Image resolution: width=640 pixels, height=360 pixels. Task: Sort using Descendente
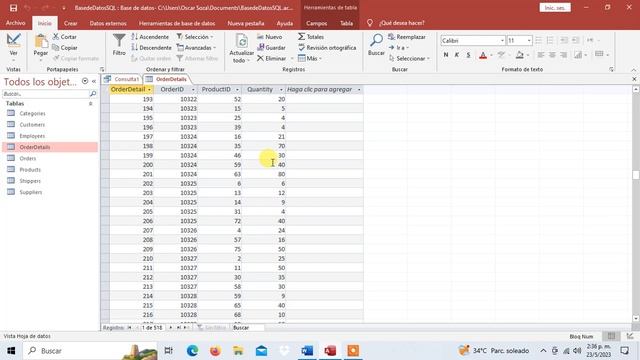tap(151, 48)
